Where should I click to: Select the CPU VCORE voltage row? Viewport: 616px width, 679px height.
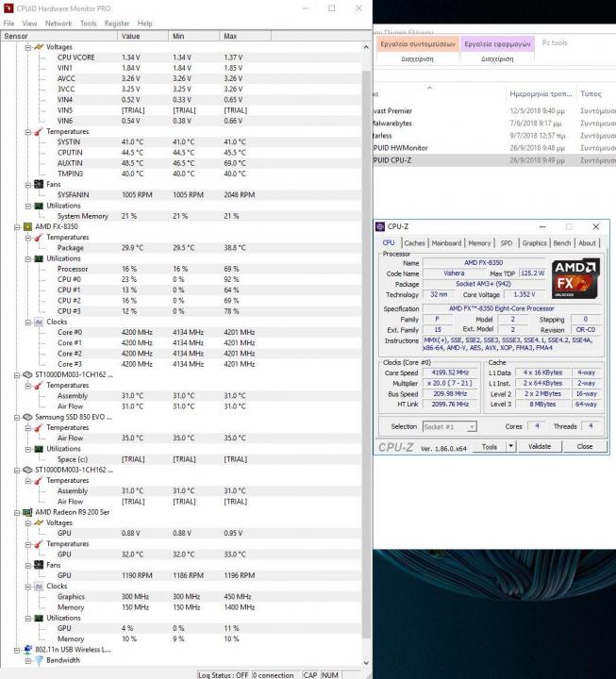[x=181, y=58]
